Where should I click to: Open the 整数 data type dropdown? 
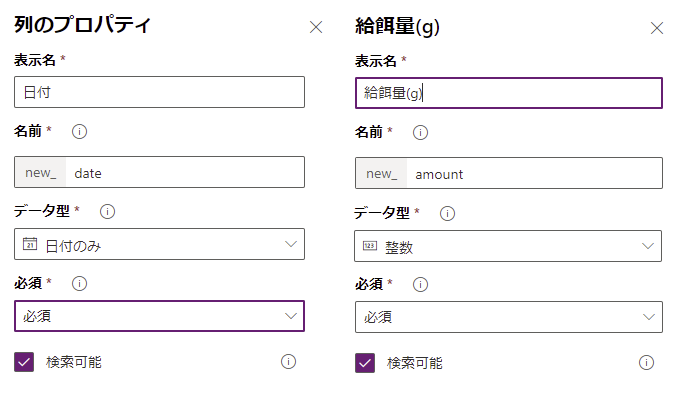click(x=508, y=246)
